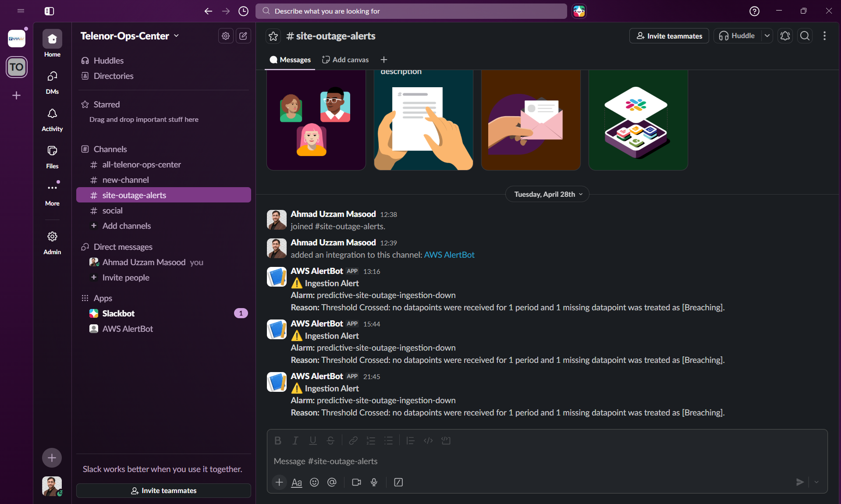Switch to the Messages tab
Image resolution: width=841 pixels, height=504 pixels.
tap(290, 60)
